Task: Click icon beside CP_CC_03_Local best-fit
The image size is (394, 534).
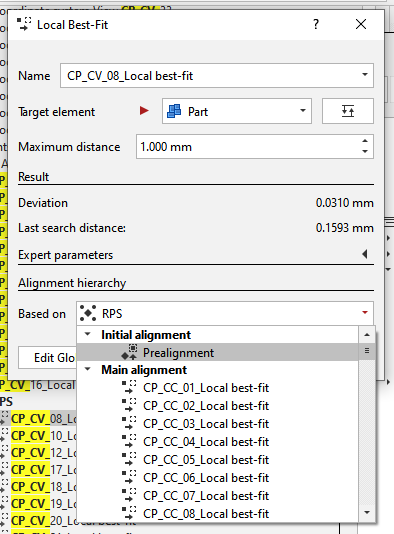Action: tap(129, 423)
